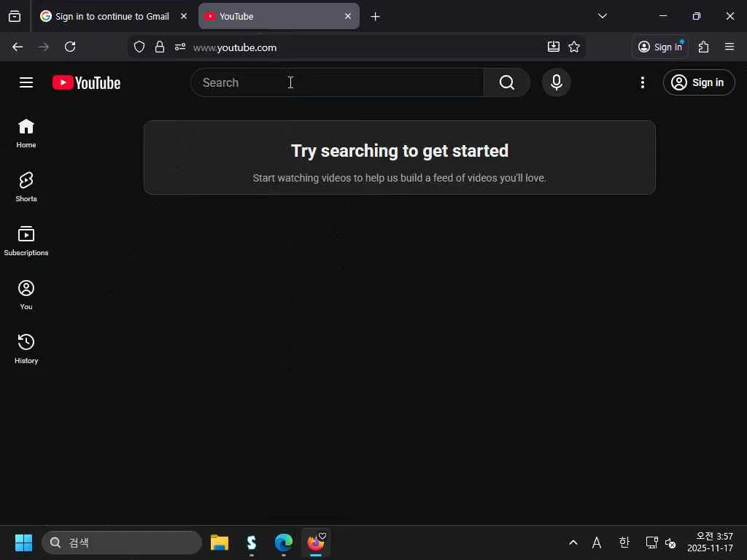Start voice search with the microphone
The image size is (747, 560).
556,82
